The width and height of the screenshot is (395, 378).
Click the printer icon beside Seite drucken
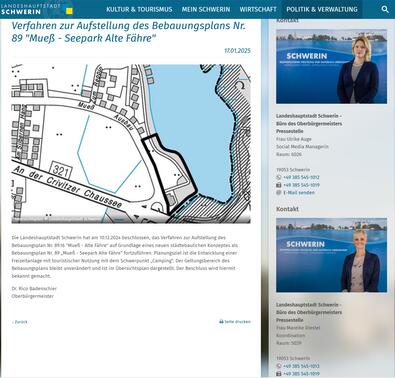pyautogui.click(x=221, y=322)
